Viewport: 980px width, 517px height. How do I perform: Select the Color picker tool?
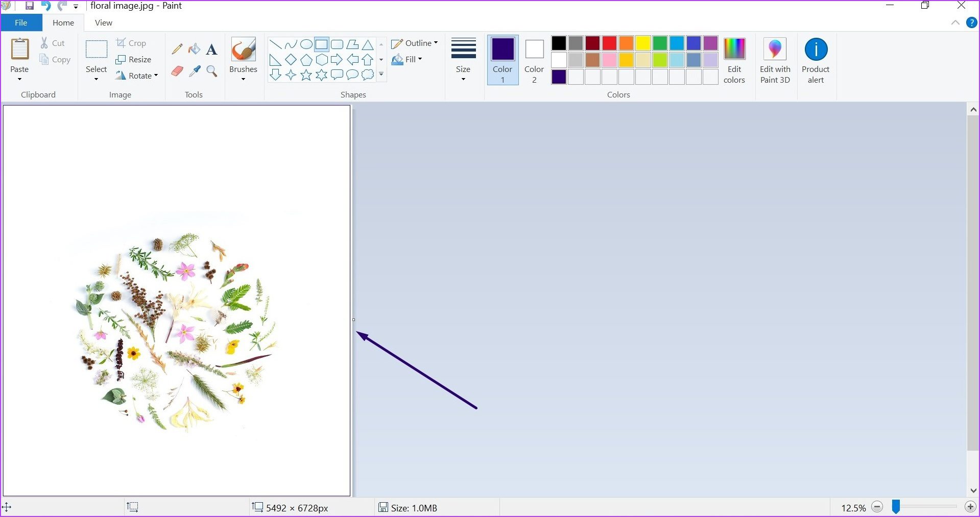[x=195, y=71]
